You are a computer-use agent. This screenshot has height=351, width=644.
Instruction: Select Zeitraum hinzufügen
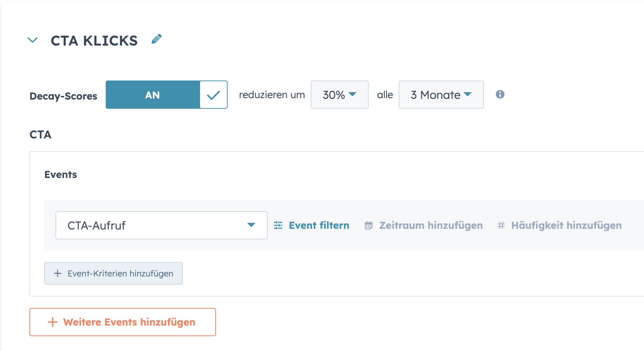pyautogui.click(x=431, y=225)
